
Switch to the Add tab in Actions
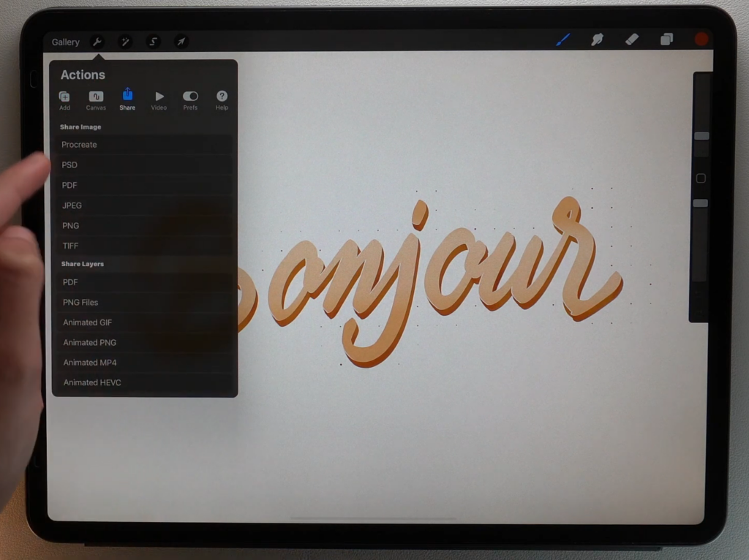pyautogui.click(x=64, y=100)
